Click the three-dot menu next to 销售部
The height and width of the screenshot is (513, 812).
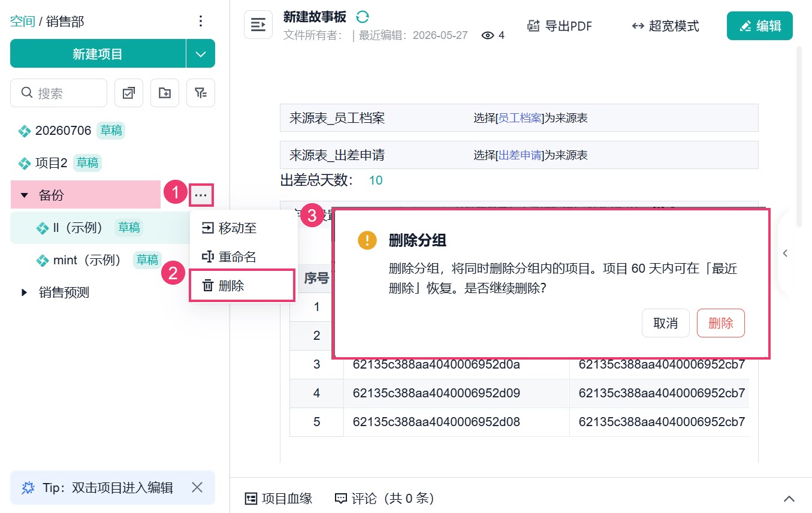(x=201, y=22)
